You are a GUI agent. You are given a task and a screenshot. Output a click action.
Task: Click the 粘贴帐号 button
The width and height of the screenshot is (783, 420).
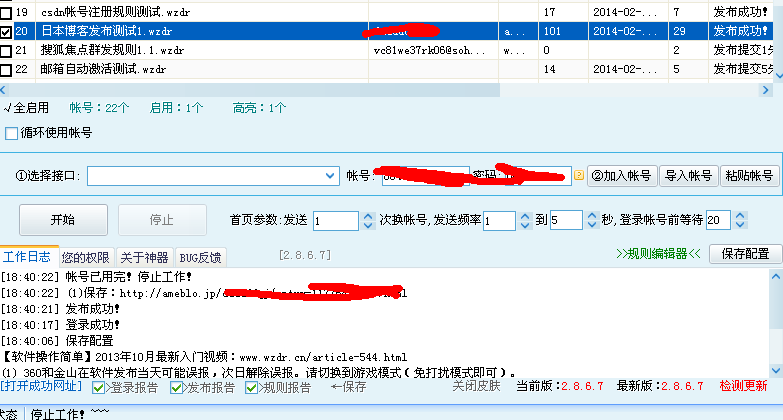point(750,176)
